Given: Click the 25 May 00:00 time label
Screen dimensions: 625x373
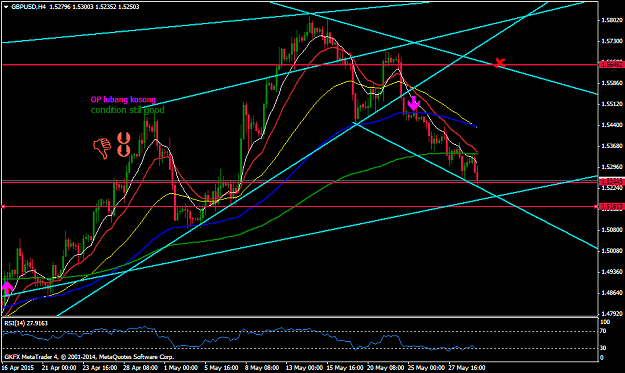Looking at the screenshot, I should tap(426, 367).
